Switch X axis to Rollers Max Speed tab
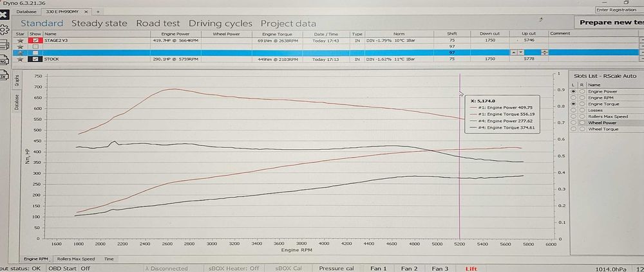644x272 pixels. point(75,259)
